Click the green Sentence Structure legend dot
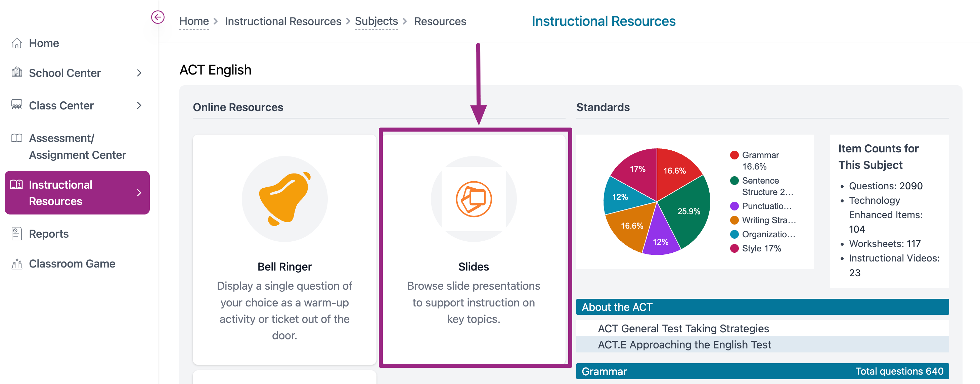The image size is (980, 384). pyautogui.click(x=734, y=181)
